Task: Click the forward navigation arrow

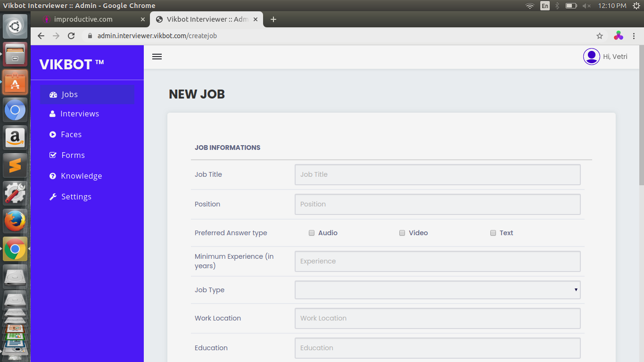Action: [x=56, y=36]
